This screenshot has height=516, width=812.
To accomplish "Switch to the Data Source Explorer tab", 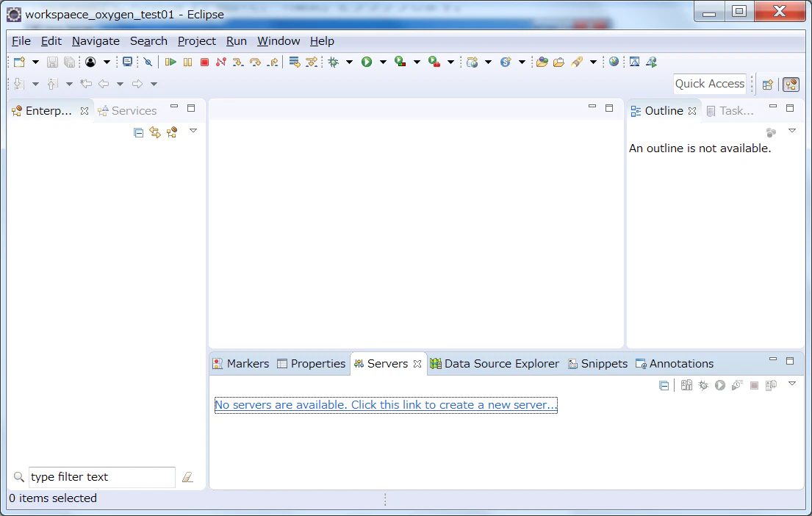I will click(x=495, y=364).
